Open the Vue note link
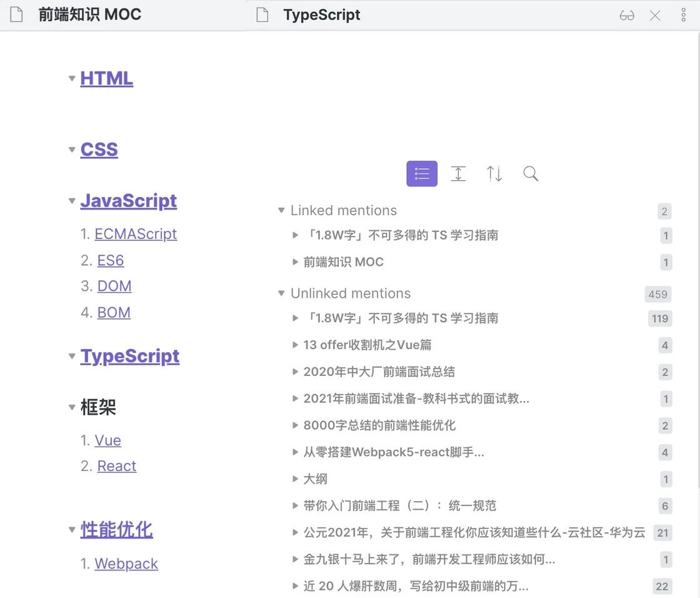The height and width of the screenshot is (598, 700). point(107,440)
